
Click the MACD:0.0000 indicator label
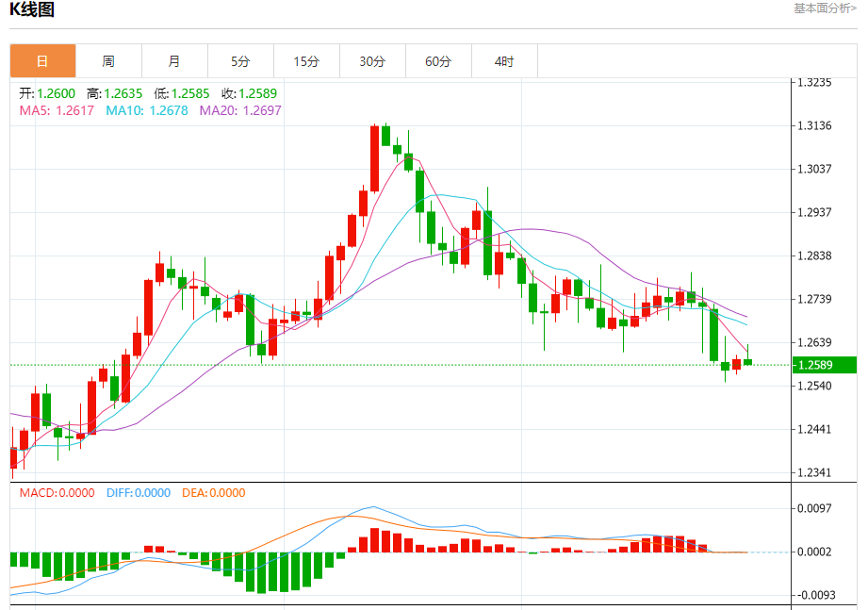[x=57, y=493]
